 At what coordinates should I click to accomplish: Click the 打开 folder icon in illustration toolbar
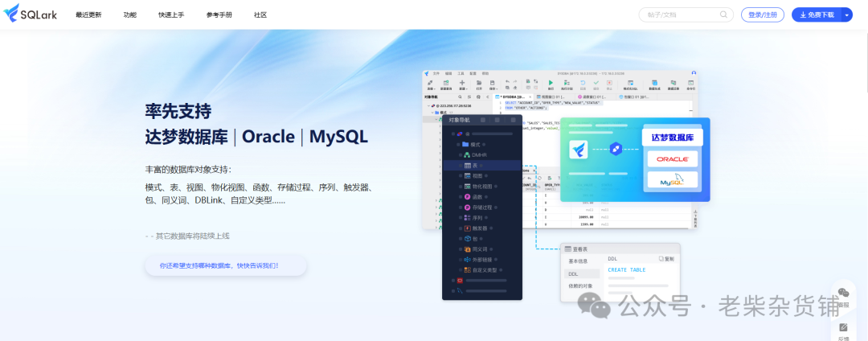pyautogui.click(x=479, y=83)
